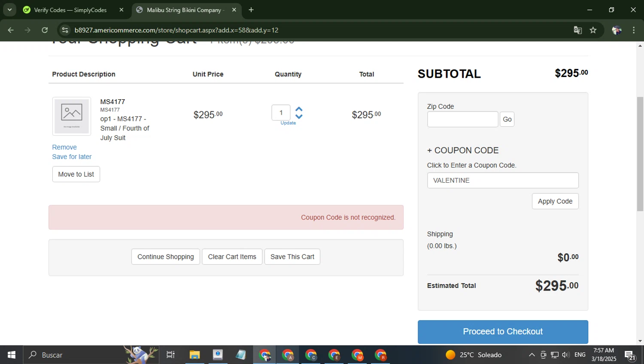Viewport: 644px width, 364px height.
Task: Click the Buscar taskbar search box
Action: (x=91, y=355)
